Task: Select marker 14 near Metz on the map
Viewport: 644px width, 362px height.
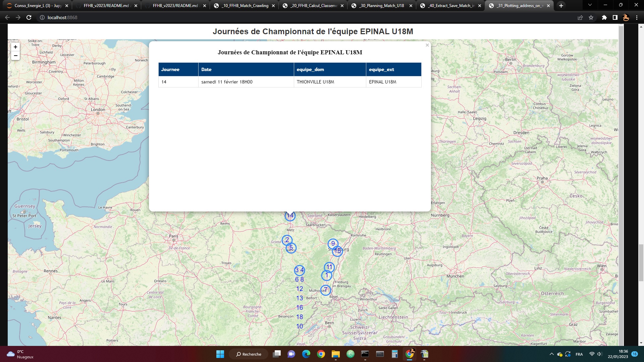Action: click(x=290, y=216)
